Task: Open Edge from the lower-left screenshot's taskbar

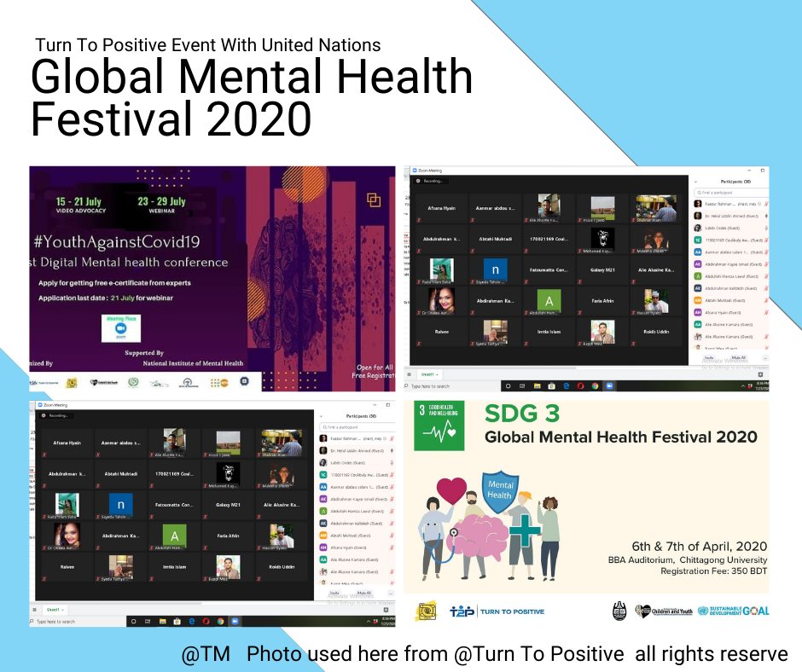Action: [x=192, y=622]
